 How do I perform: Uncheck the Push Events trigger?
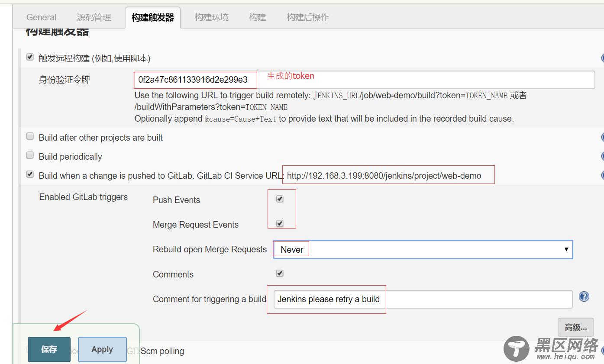[280, 199]
